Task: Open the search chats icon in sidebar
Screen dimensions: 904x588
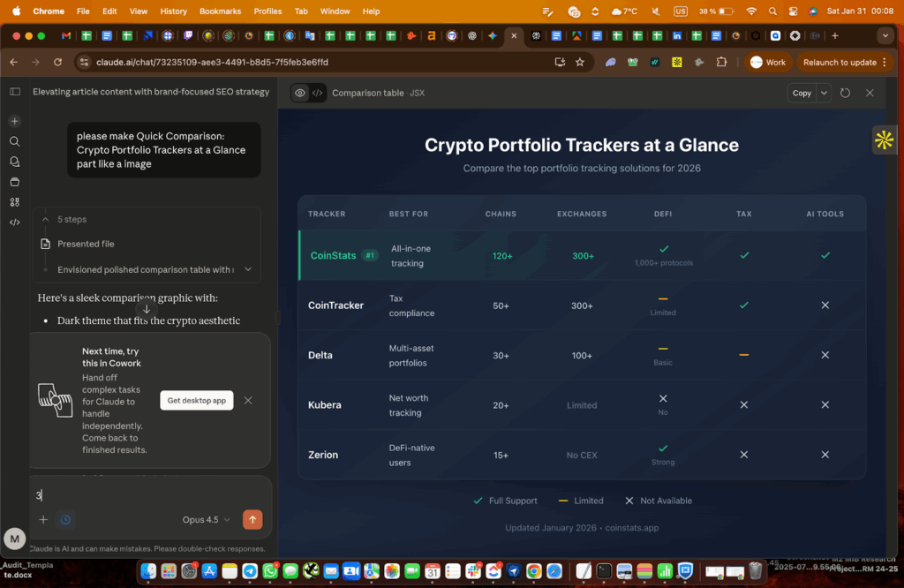Action: [15, 141]
